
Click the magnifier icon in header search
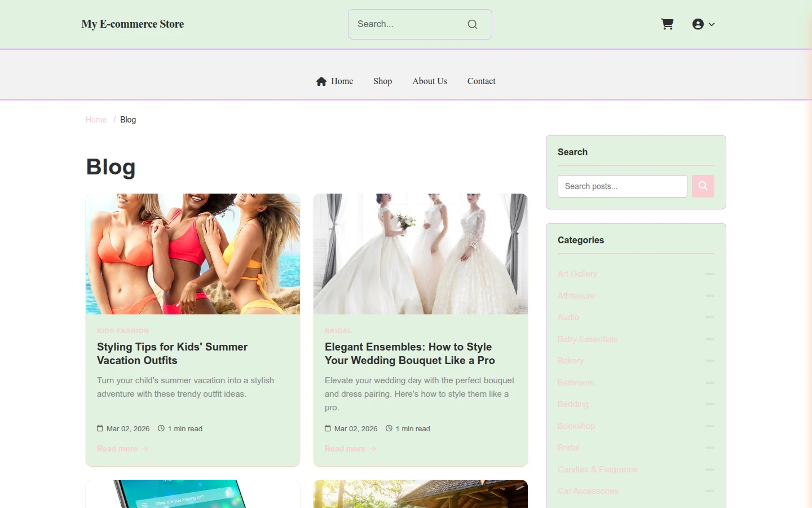coord(473,24)
